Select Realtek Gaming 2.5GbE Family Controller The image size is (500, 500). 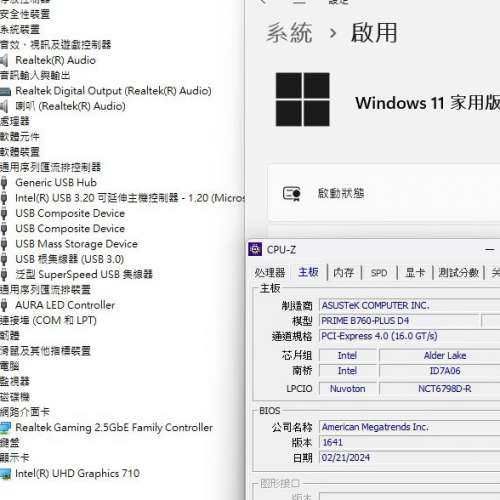click(x=114, y=428)
